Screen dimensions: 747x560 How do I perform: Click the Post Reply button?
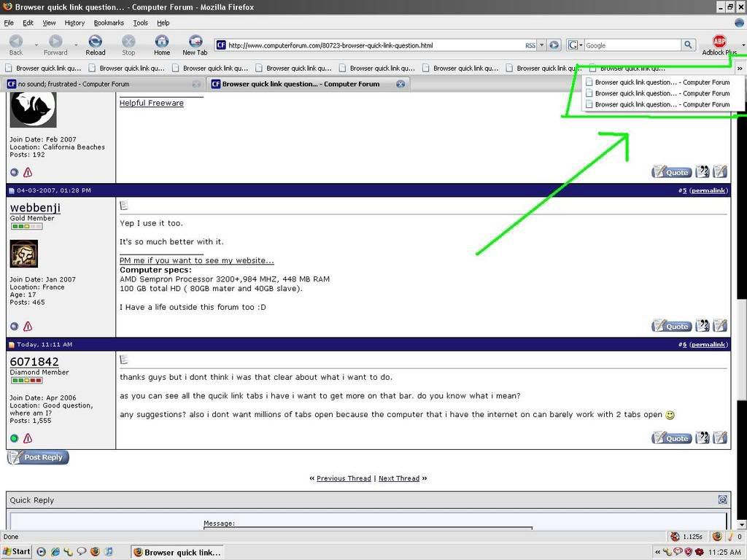[x=38, y=457]
